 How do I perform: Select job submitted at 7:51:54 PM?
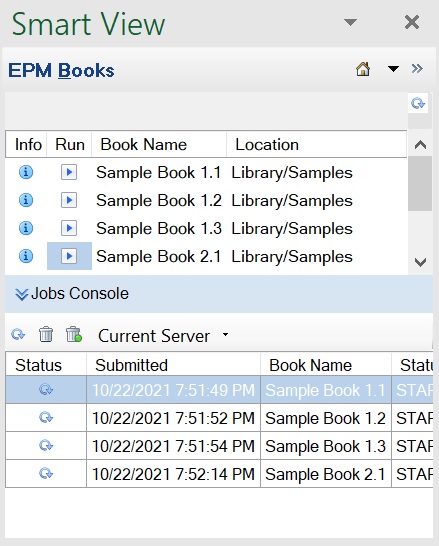pyautogui.click(x=219, y=446)
